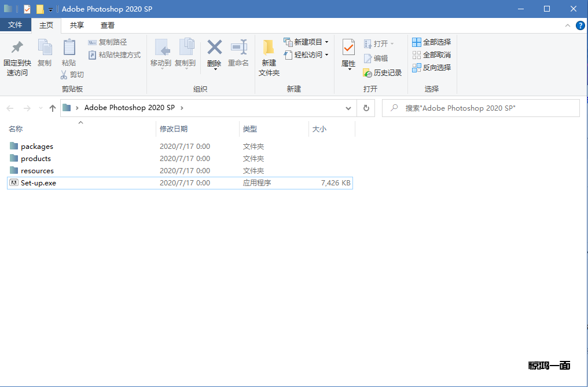The image size is (588, 387).
Task: Select the Set-up.exe file
Action: pos(38,183)
